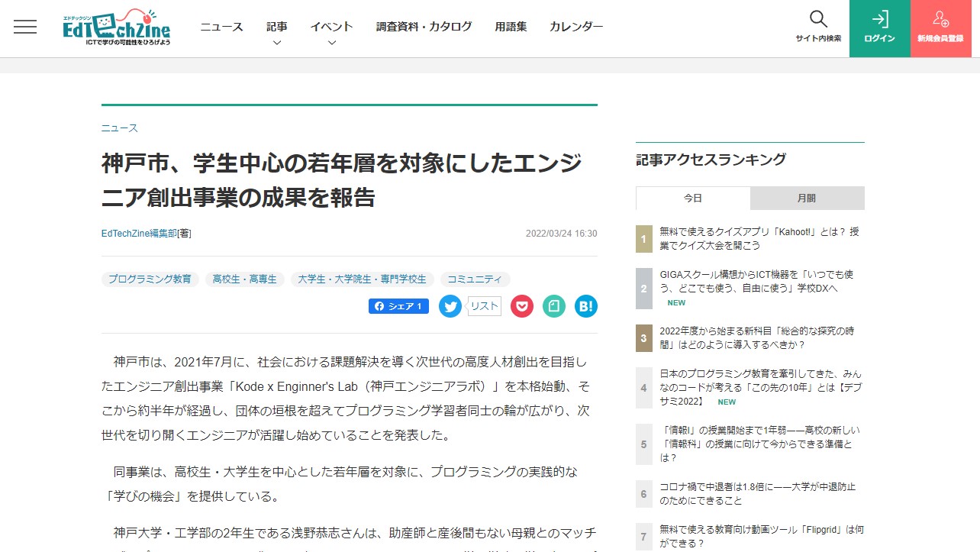
Task: Switch ranking to 月間 tab
Action: (x=808, y=198)
